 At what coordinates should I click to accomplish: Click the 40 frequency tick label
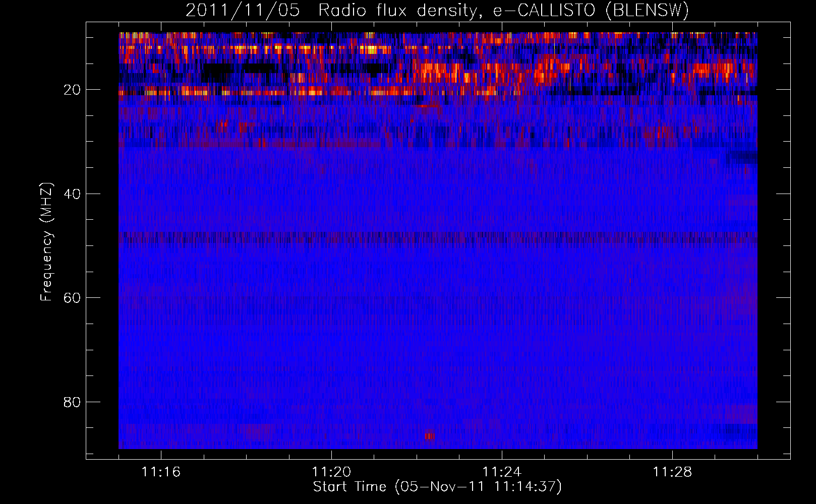pyautogui.click(x=72, y=194)
